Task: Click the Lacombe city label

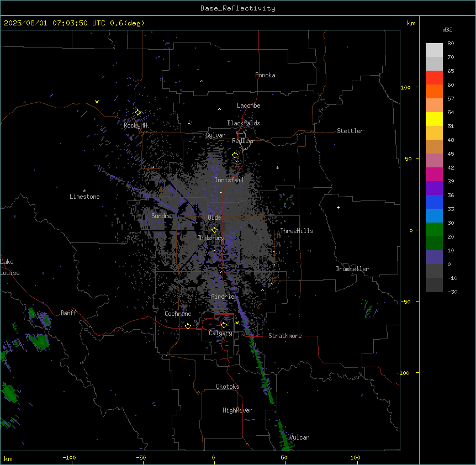Action: (x=248, y=105)
